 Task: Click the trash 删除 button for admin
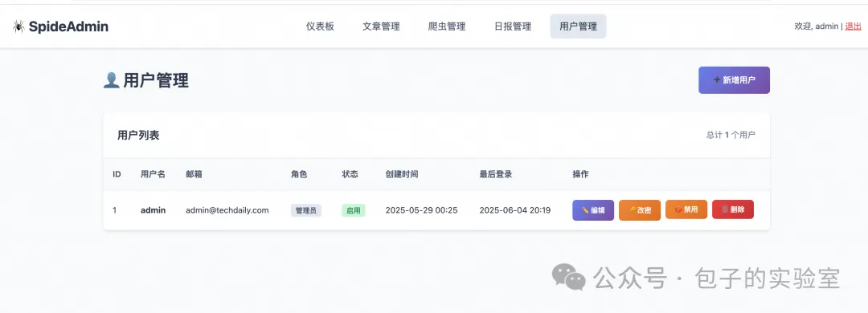pyautogui.click(x=733, y=209)
